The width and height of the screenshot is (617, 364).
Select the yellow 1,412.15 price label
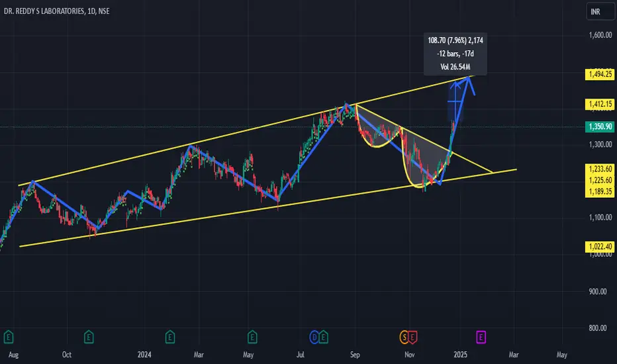click(x=600, y=104)
